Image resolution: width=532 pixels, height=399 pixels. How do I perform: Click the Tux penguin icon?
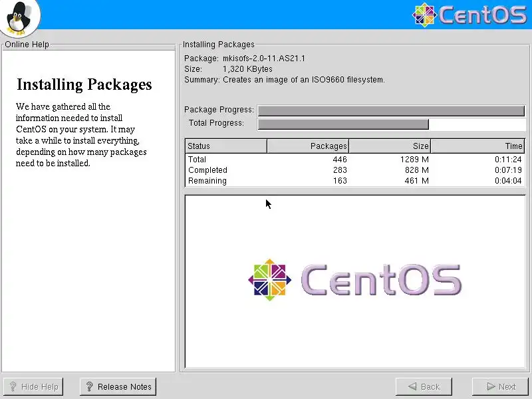pyautogui.click(x=20, y=18)
